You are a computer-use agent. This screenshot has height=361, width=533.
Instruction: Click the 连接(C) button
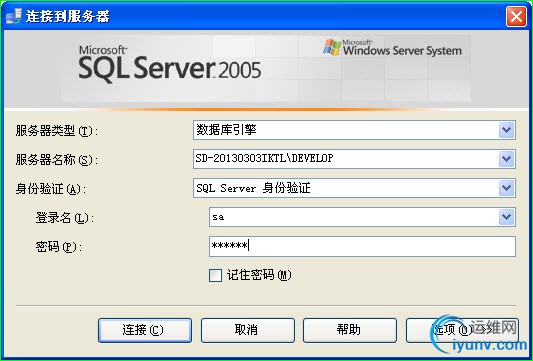point(145,330)
